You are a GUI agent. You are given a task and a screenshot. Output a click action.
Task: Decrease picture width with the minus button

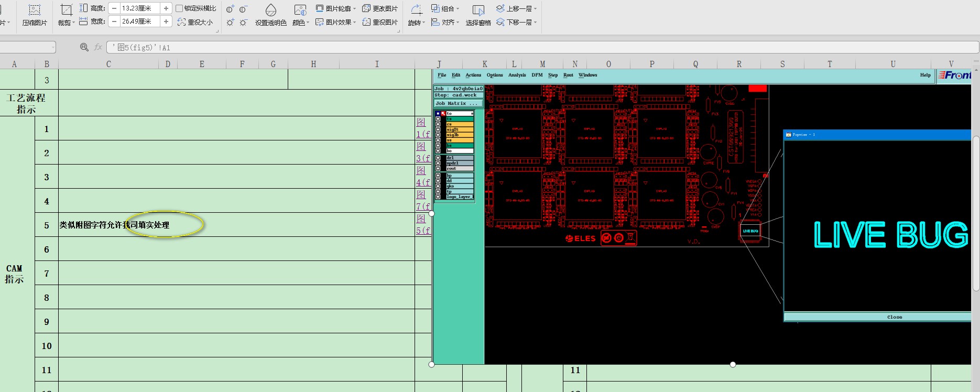pyautogui.click(x=114, y=21)
